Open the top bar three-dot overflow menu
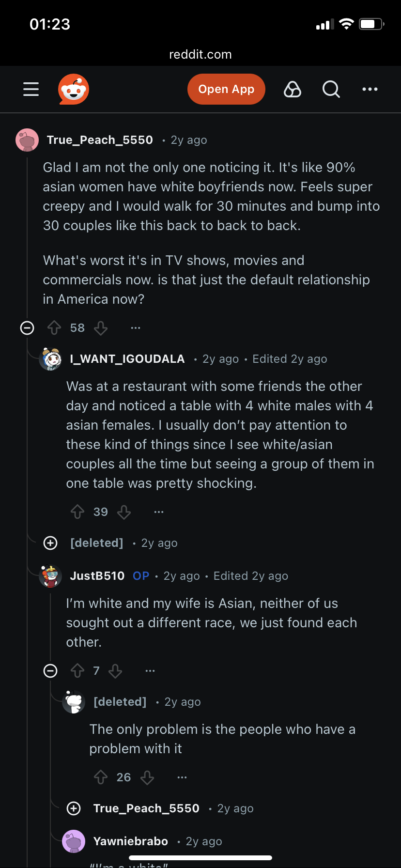The width and height of the screenshot is (401, 868). 370,89
